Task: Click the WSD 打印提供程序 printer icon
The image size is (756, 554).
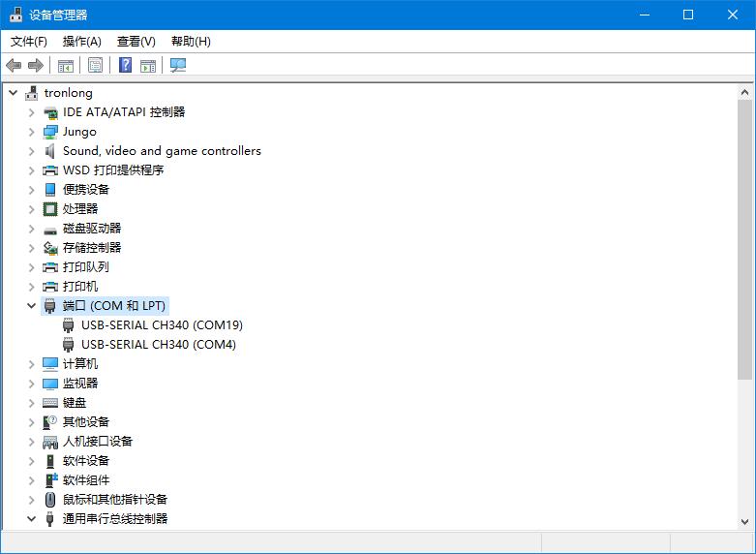Action: coord(50,170)
